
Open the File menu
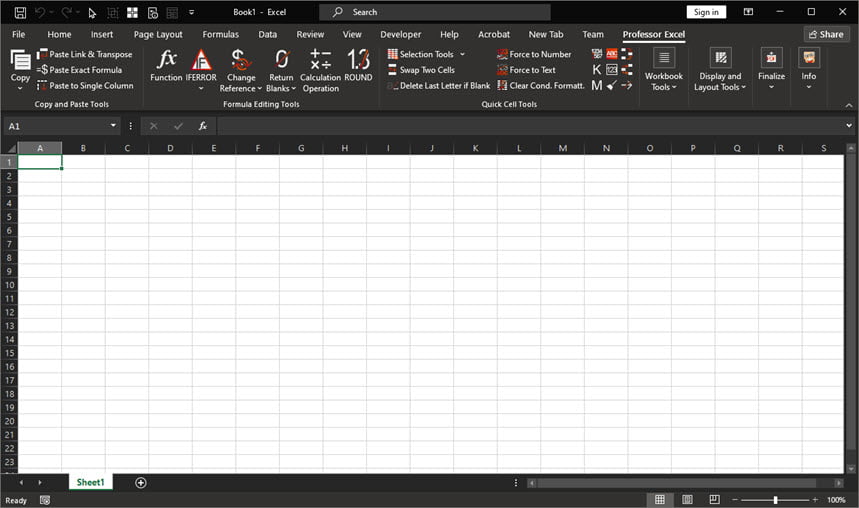click(19, 34)
